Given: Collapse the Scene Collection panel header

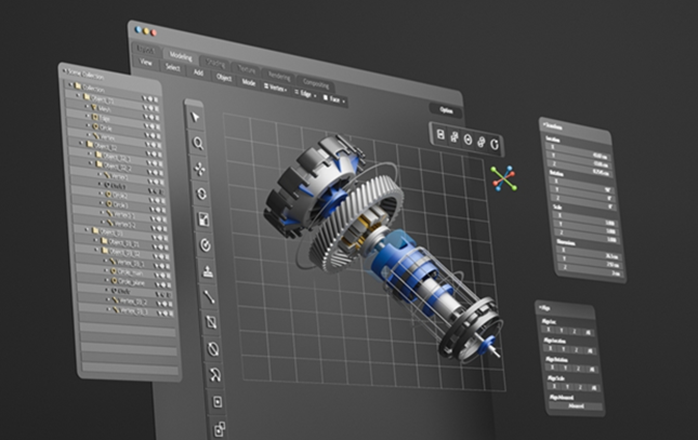Looking at the screenshot, I should pyautogui.click(x=64, y=71).
